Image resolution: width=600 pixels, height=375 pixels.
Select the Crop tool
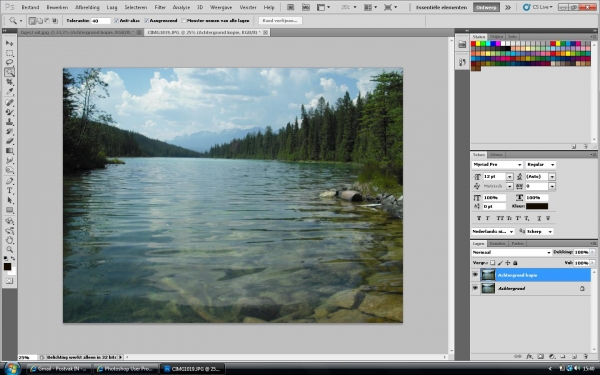[x=10, y=82]
